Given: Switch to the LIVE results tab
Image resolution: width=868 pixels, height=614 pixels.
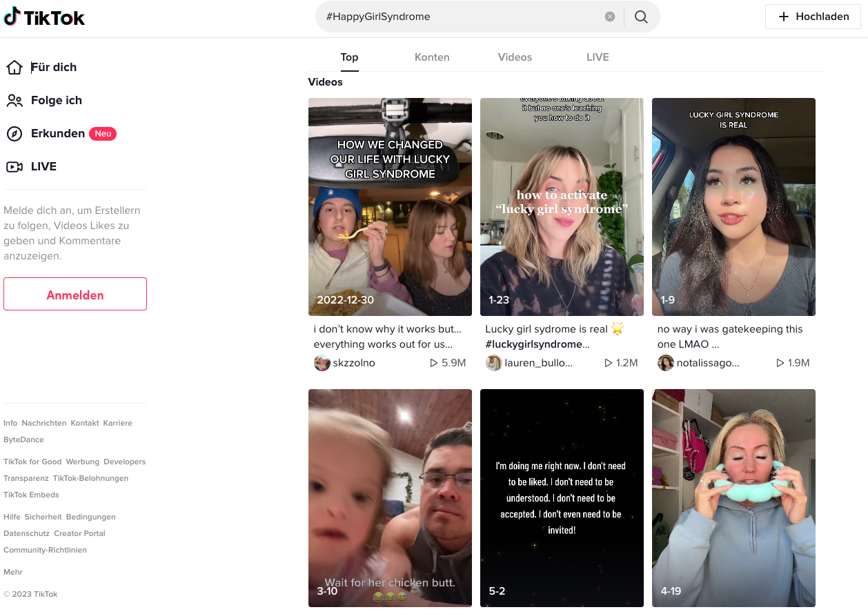Looking at the screenshot, I should [x=598, y=57].
